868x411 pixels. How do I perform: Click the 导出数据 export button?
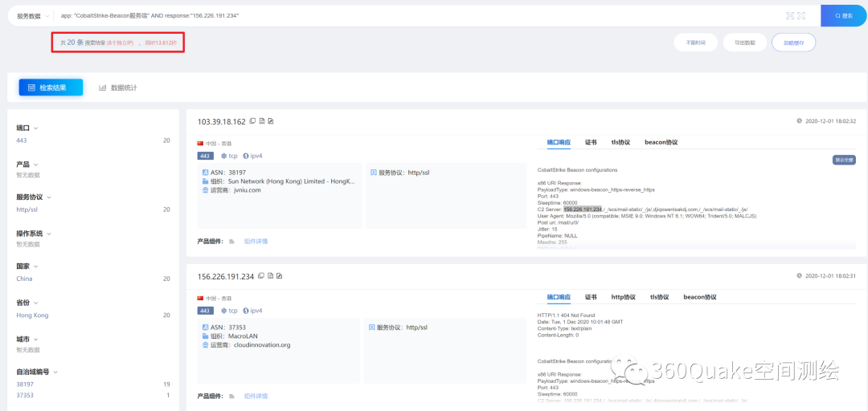(744, 42)
